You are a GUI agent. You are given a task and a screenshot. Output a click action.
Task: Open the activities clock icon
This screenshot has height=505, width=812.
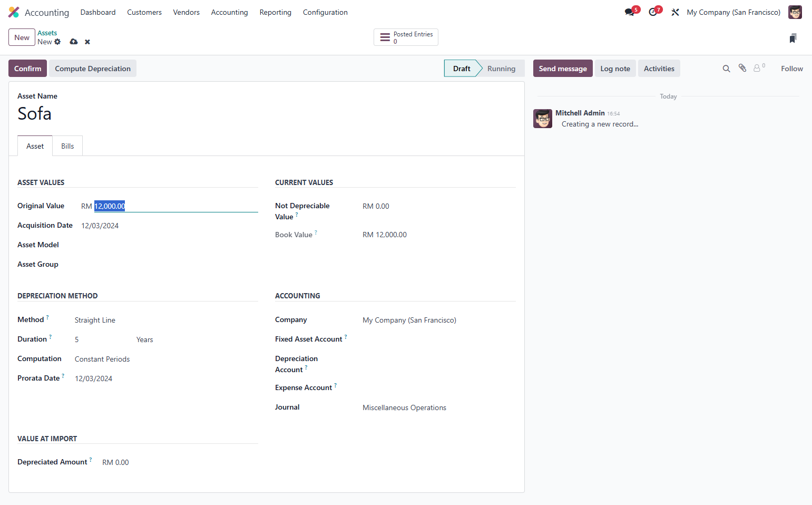pyautogui.click(x=653, y=12)
